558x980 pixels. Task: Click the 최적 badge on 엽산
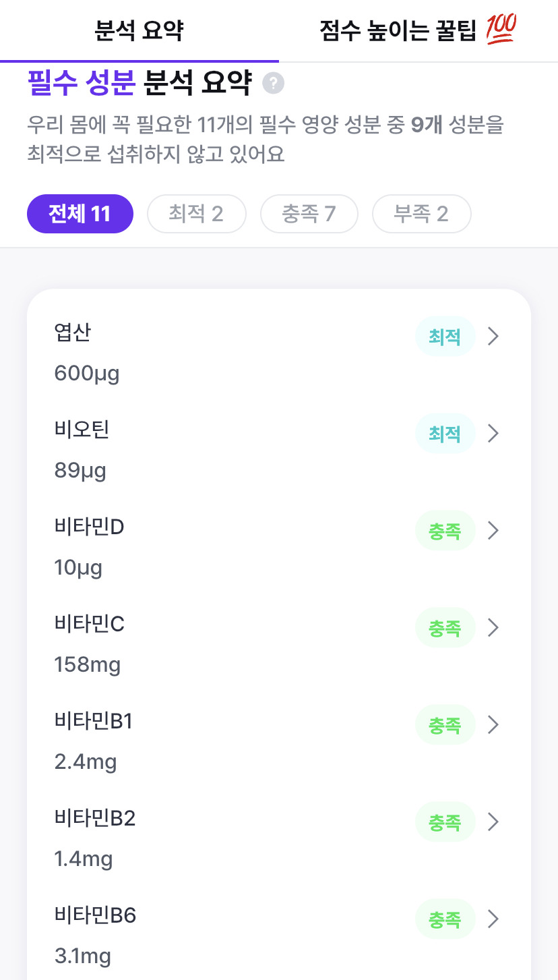pyautogui.click(x=445, y=336)
